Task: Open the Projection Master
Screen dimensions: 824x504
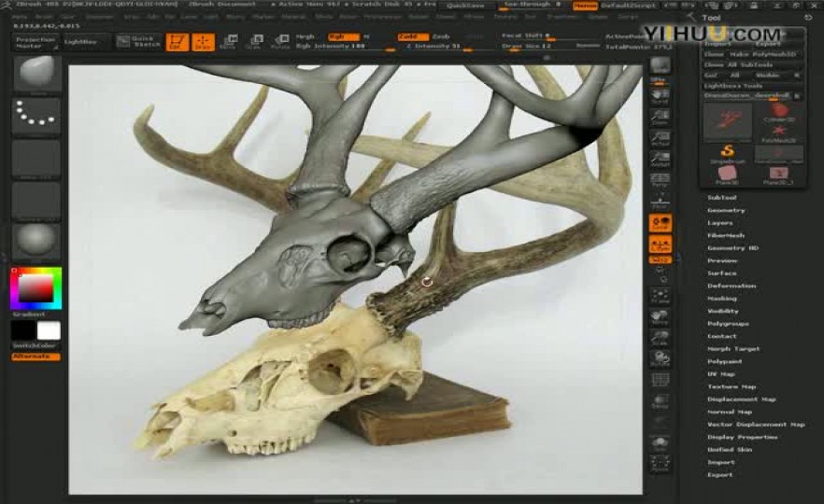Action: click(36, 43)
